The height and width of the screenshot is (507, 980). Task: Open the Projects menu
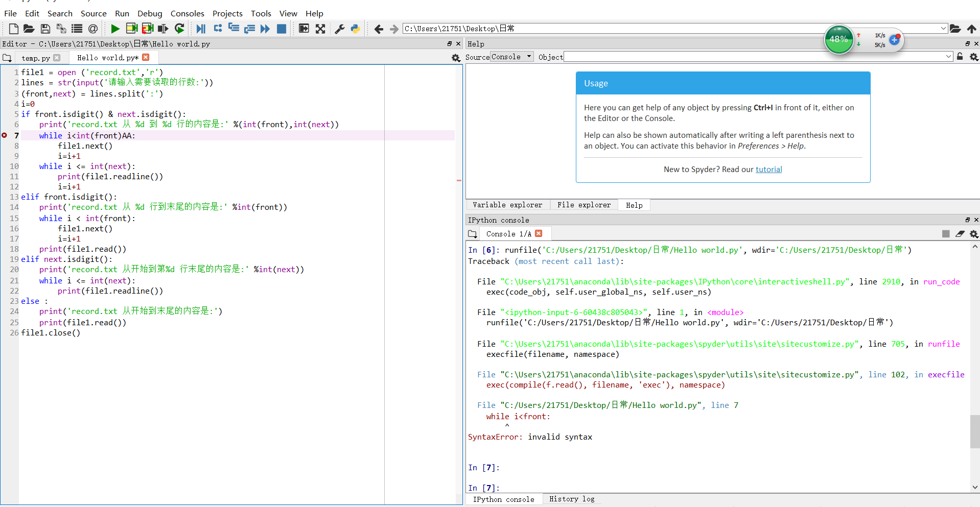(x=227, y=13)
